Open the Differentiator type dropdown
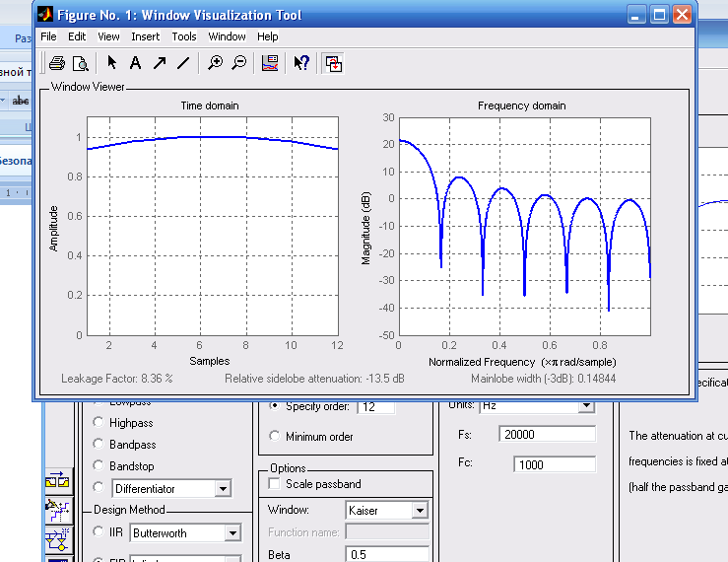This screenshot has width=728, height=562. click(223, 488)
